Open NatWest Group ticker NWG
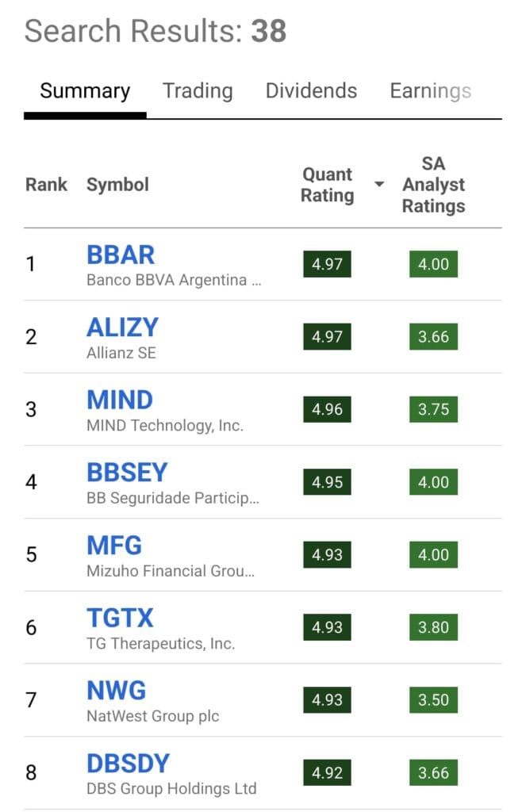Viewport: 526px width, 812px height. point(116,690)
